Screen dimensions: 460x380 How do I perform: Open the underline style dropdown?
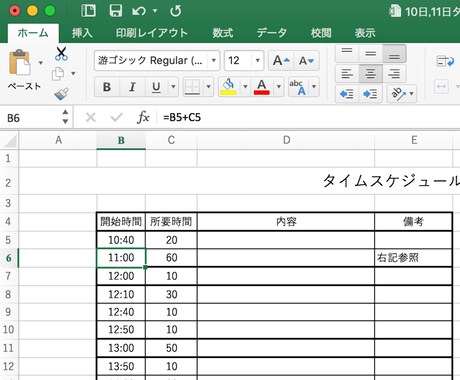[x=173, y=87]
